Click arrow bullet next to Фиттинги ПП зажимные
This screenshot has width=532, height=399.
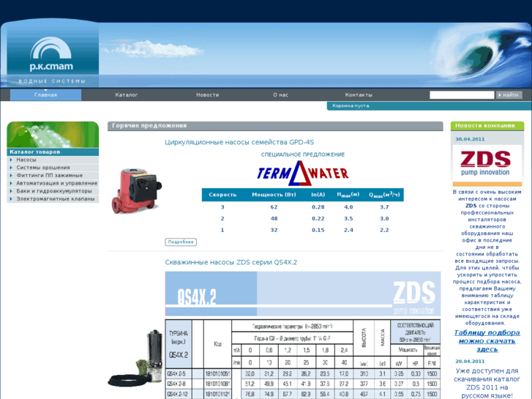pos(11,175)
